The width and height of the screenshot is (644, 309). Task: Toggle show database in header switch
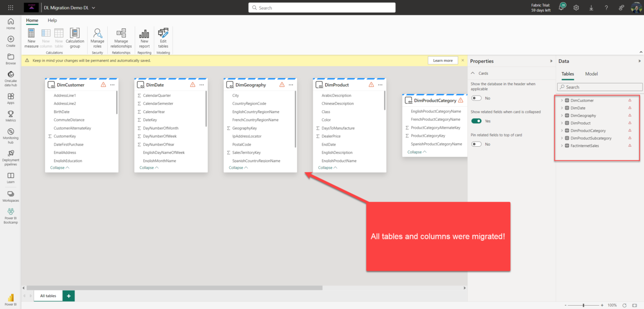point(476,98)
